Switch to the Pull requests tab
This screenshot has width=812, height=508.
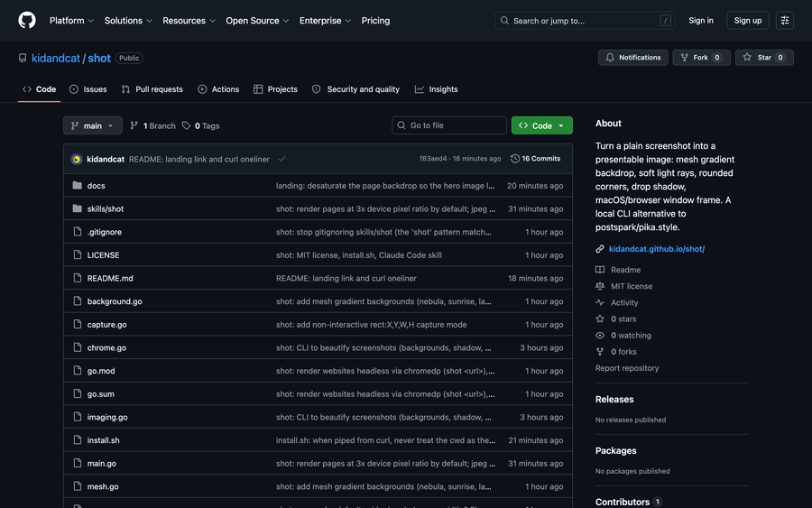(152, 89)
